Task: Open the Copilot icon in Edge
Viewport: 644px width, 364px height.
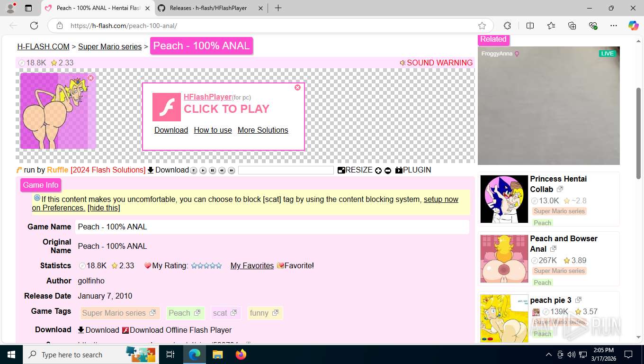Action: point(633,26)
